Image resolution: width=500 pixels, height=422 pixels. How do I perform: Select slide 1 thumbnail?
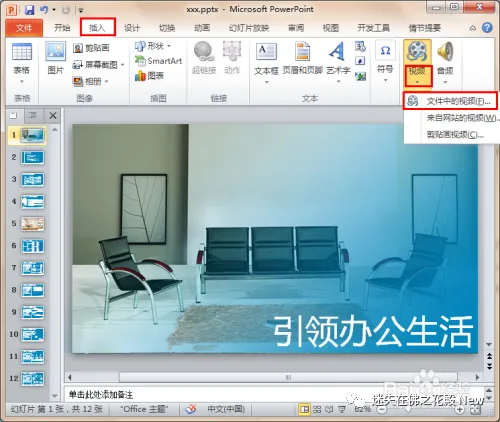tap(32, 135)
